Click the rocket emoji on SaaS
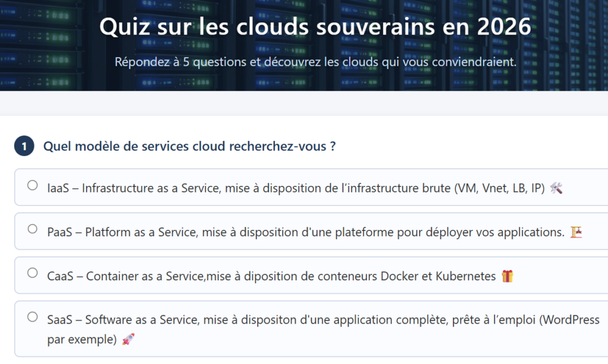The width and height of the screenshot is (608, 364). tap(128, 339)
